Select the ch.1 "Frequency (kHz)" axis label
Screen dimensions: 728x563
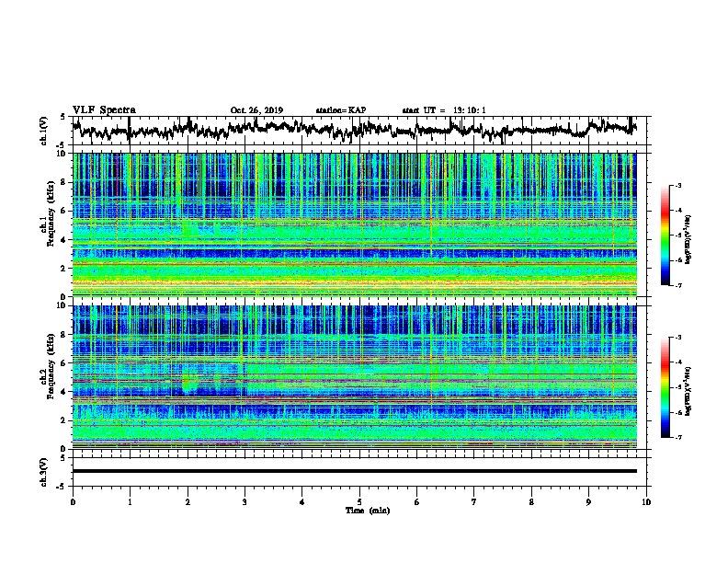pyautogui.click(x=51, y=213)
